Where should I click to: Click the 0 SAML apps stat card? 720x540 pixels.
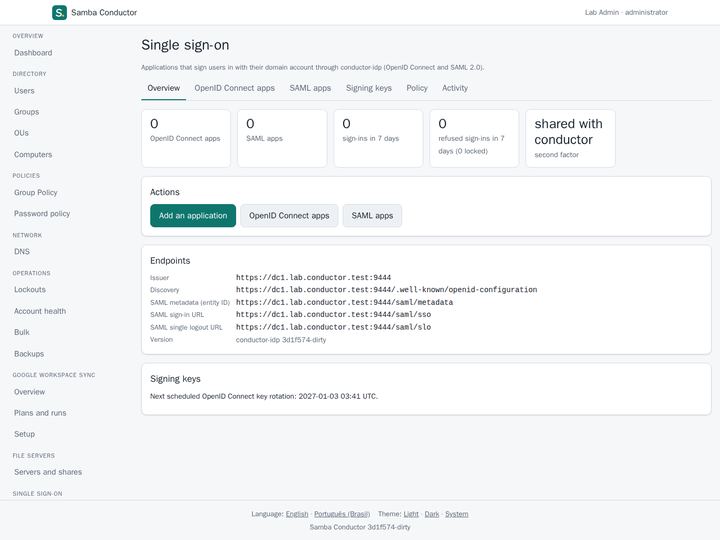coord(282,138)
